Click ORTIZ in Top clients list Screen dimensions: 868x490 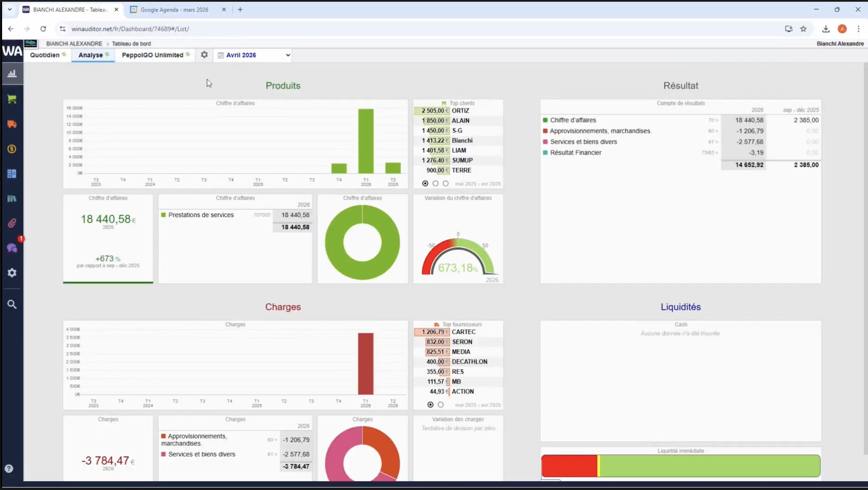(460, 111)
